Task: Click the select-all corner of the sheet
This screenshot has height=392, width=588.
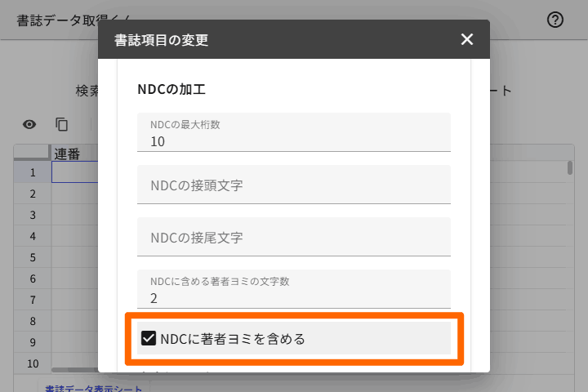Action: 32,153
